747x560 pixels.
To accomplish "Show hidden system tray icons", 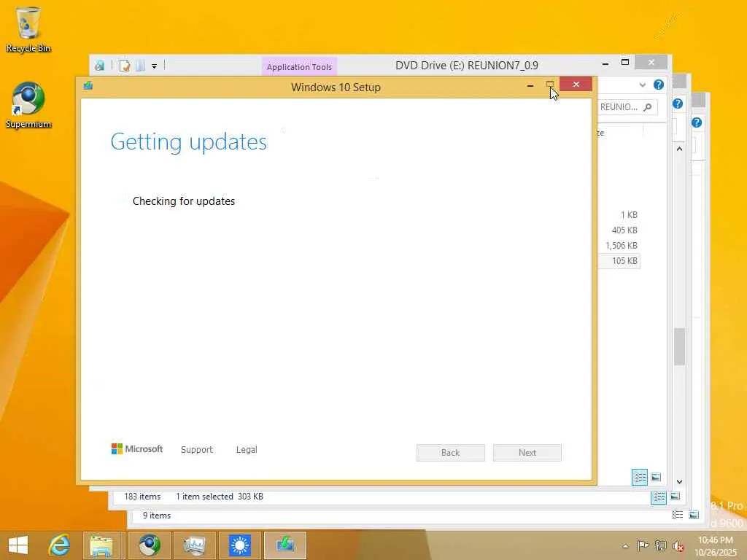I will point(625,545).
